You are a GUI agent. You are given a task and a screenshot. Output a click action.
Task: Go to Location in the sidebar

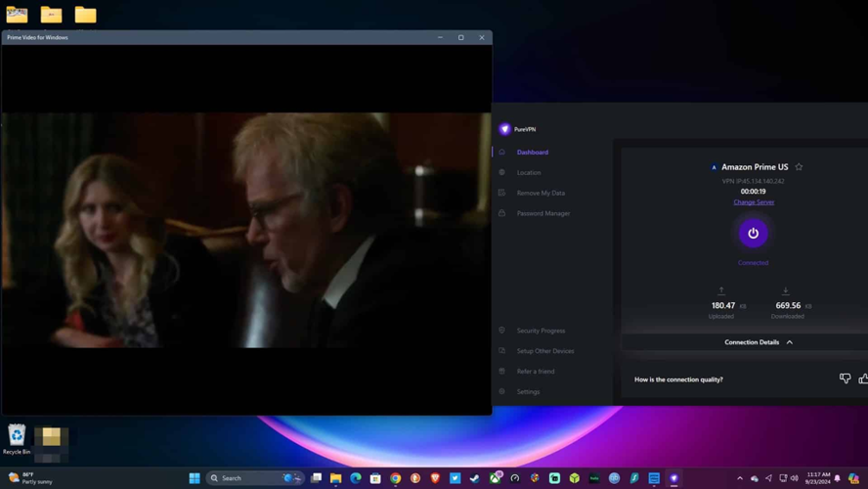pyautogui.click(x=529, y=173)
